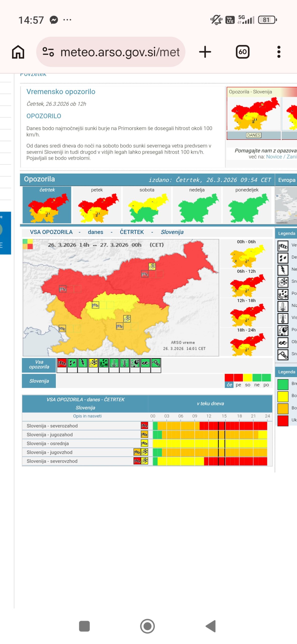The image size is (297, 644).
Task: Select the thunderstorm lightning warning icon
Action: 83,363
